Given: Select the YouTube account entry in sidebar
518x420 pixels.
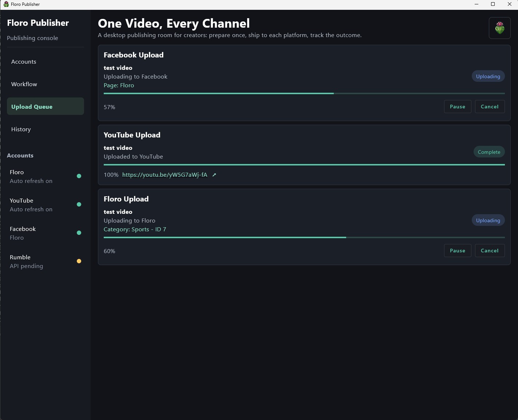Looking at the screenshot, I should [46, 205].
